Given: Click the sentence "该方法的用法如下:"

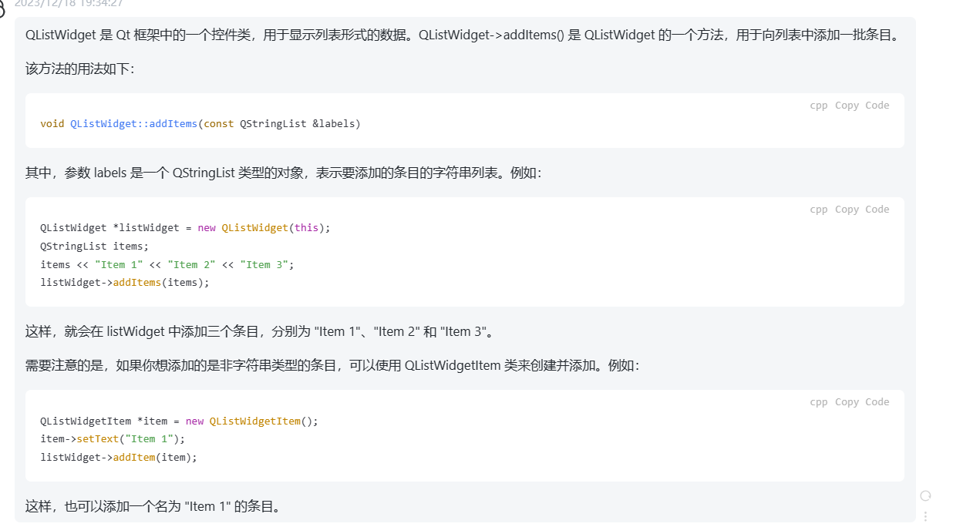Looking at the screenshot, I should pyautogui.click(x=80, y=69).
